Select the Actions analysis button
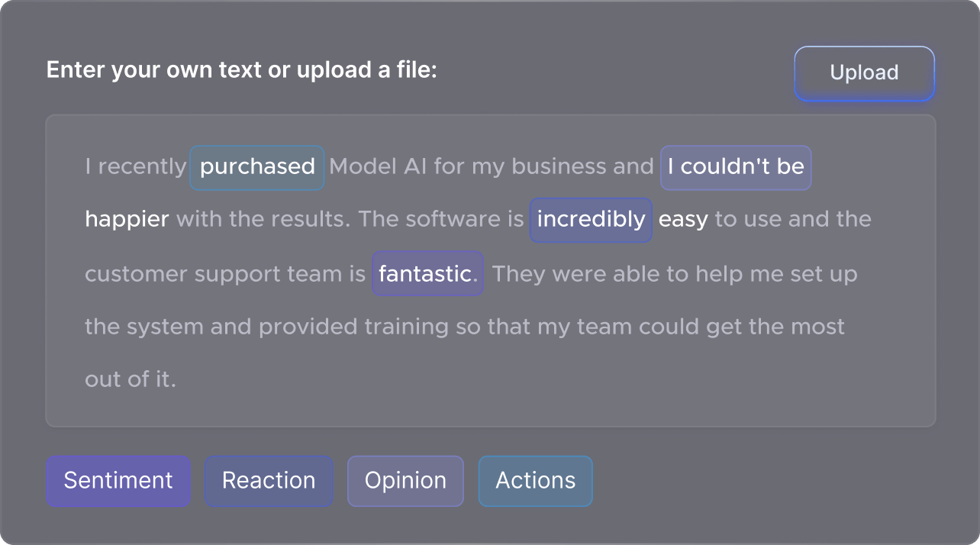This screenshot has height=545, width=980. coord(535,481)
